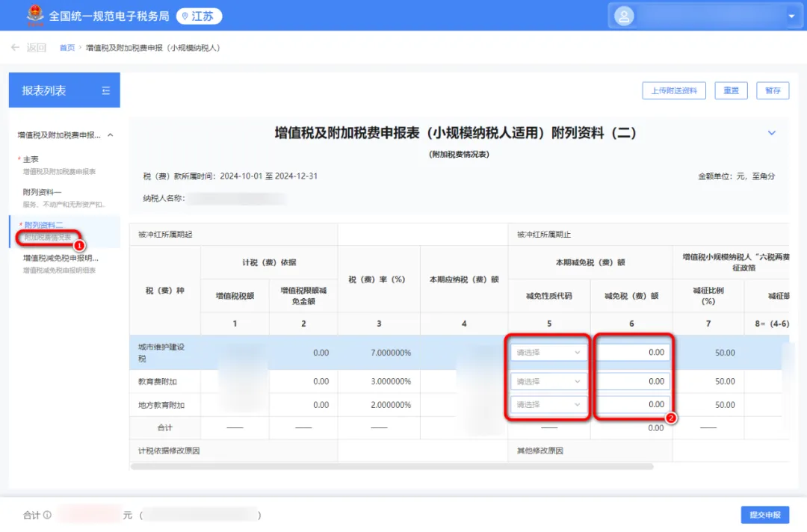This screenshot has height=532, width=807.
Task: Click 减免税额 input for 地方教育附加
Action: (x=632, y=404)
